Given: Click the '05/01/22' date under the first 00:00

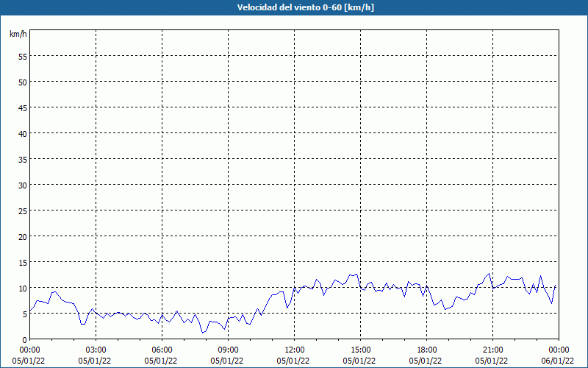Looking at the screenshot, I should pos(29,361).
